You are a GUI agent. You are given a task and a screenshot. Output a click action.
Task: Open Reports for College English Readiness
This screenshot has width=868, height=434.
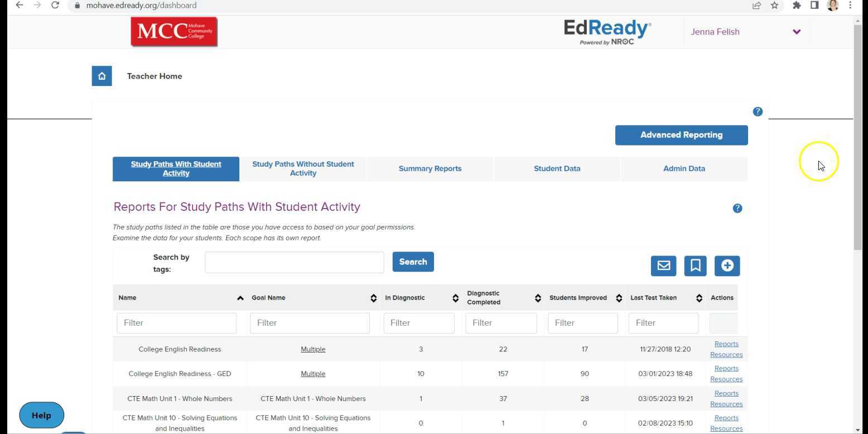[x=726, y=344]
